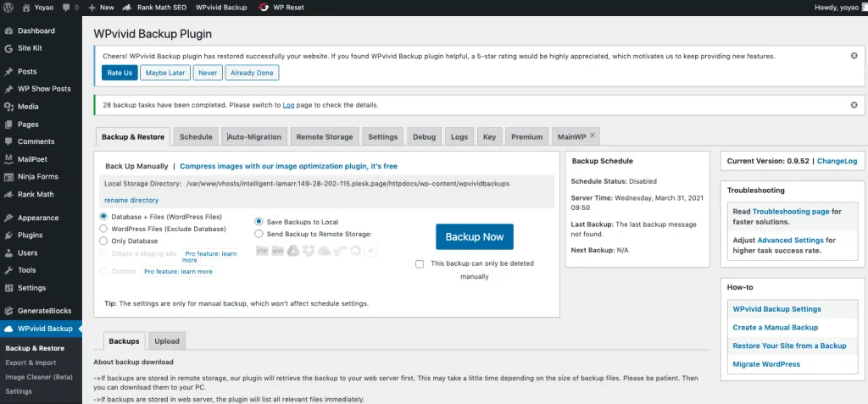
Task: Click the New plus item in admin bar
Action: point(101,8)
